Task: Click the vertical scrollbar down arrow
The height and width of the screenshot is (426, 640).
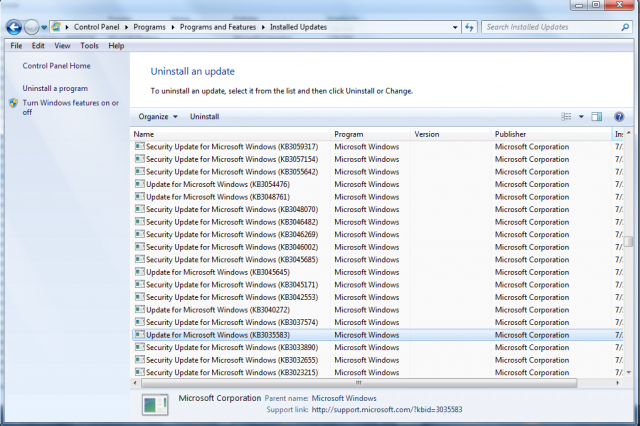Action: point(629,372)
